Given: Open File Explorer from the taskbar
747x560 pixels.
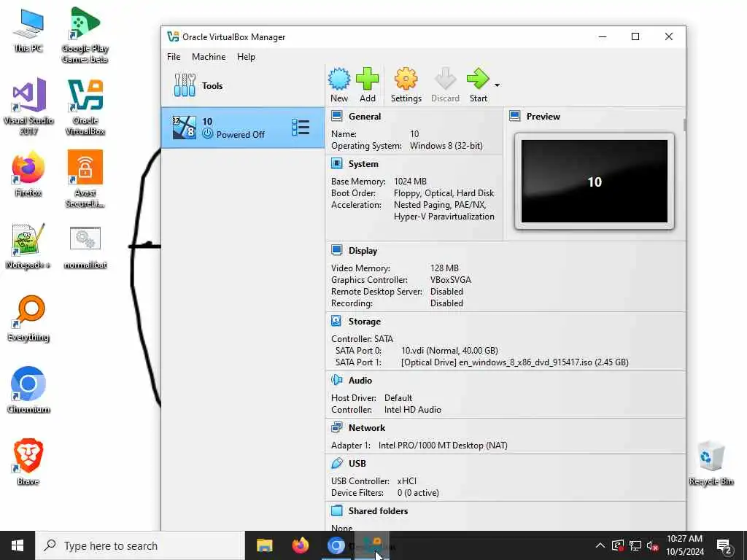Looking at the screenshot, I should click(x=264, y=545).
